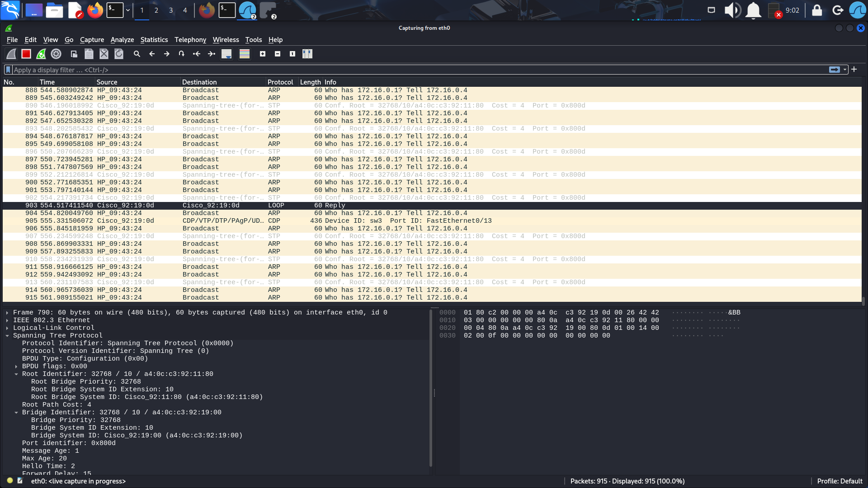
Task: Open capture options gear icon
Action: (56, 54)
